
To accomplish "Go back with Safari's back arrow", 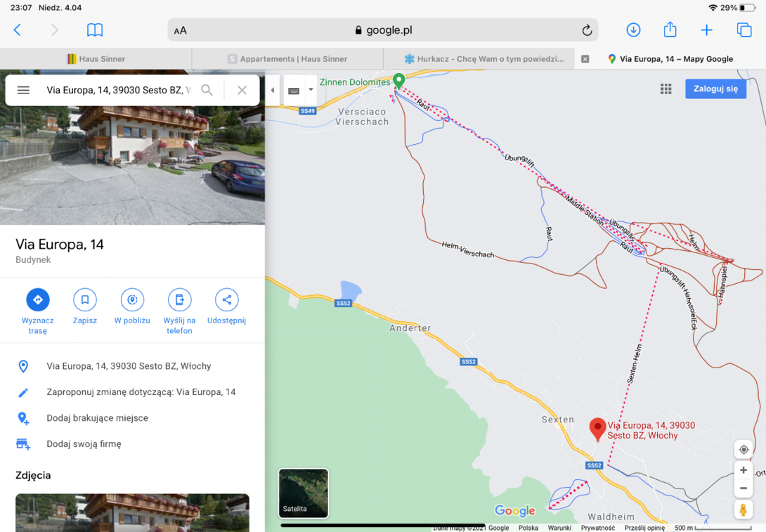I will point(17,30).
